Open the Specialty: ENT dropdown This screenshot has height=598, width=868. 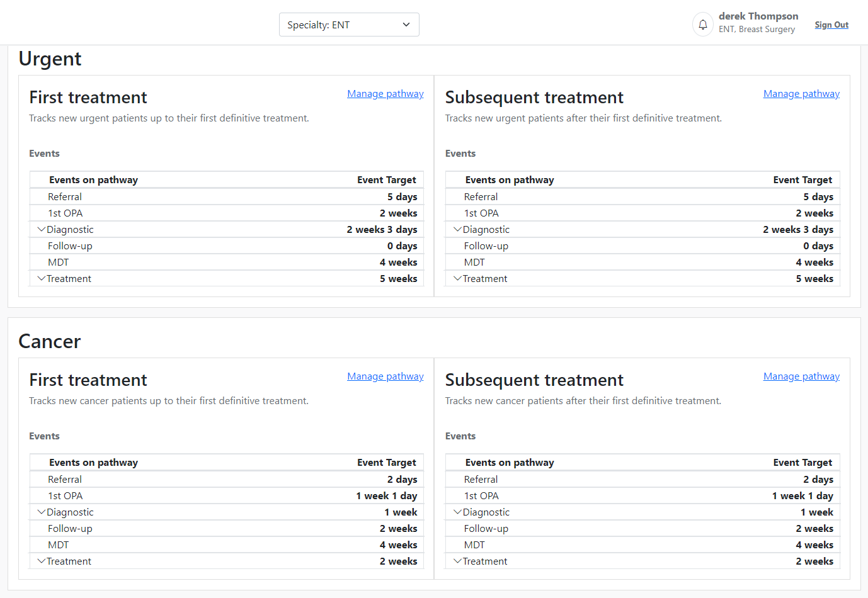349,25
